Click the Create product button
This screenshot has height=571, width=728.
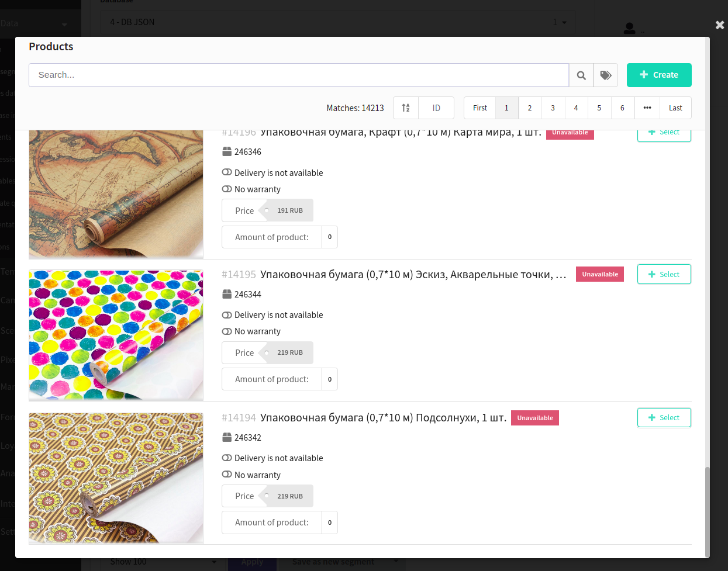(x=659, y=75)
